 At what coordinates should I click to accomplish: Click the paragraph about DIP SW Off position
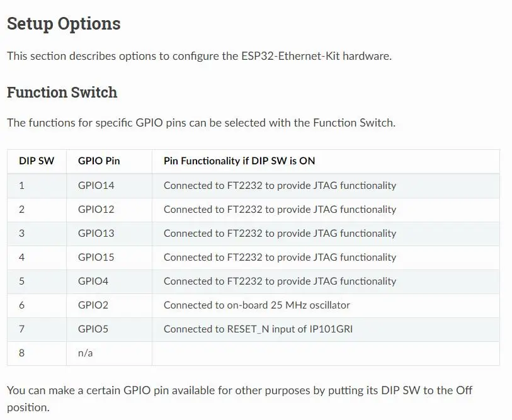[239, 391]
